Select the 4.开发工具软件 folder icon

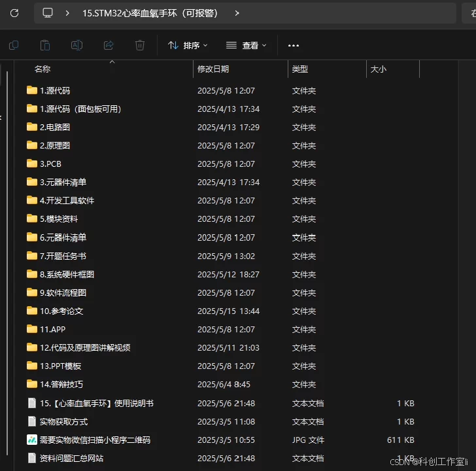pyautogui.click(x=32, y=200)
